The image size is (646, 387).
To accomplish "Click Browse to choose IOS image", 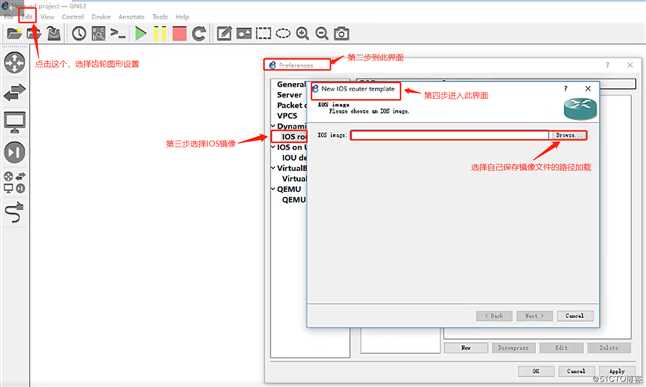I will 567,135.
